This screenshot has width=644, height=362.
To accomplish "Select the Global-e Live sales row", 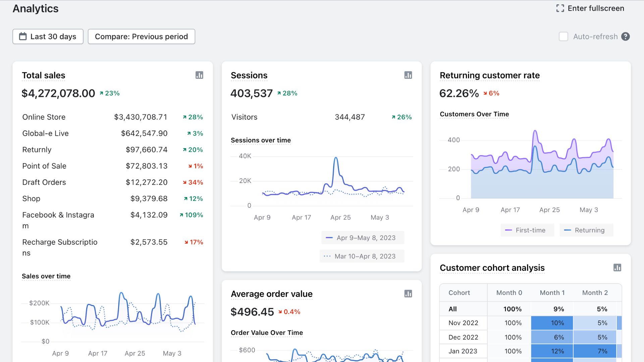I will pyautogui.click(x=113, y=133).
